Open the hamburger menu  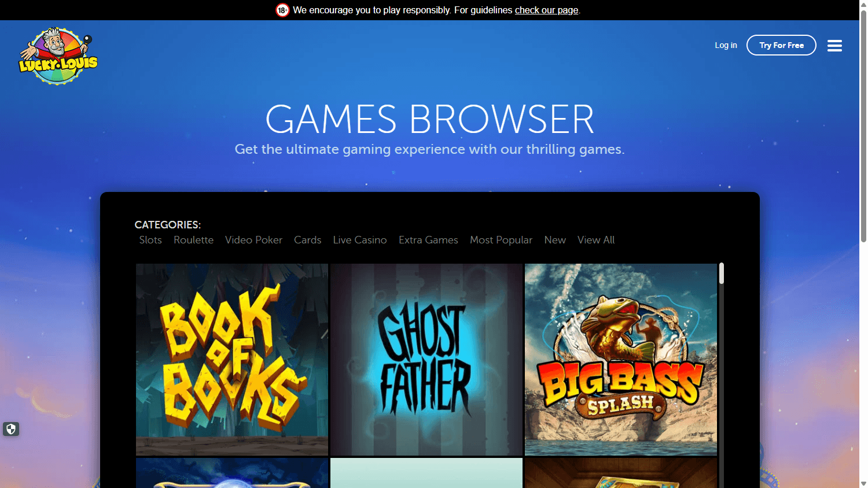click(x=834, y=45)
